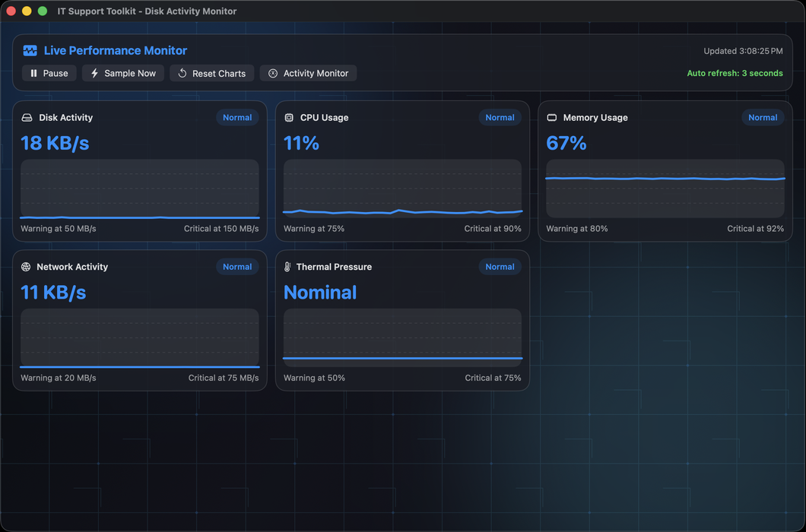The width and height of the screenshot is (806, 532).
Task: Click the Memory Usage module icon
Action: 551,118
